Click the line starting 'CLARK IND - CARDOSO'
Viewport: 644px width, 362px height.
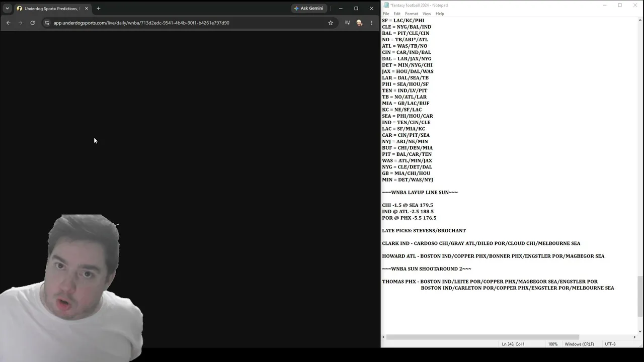pos(481,244)
